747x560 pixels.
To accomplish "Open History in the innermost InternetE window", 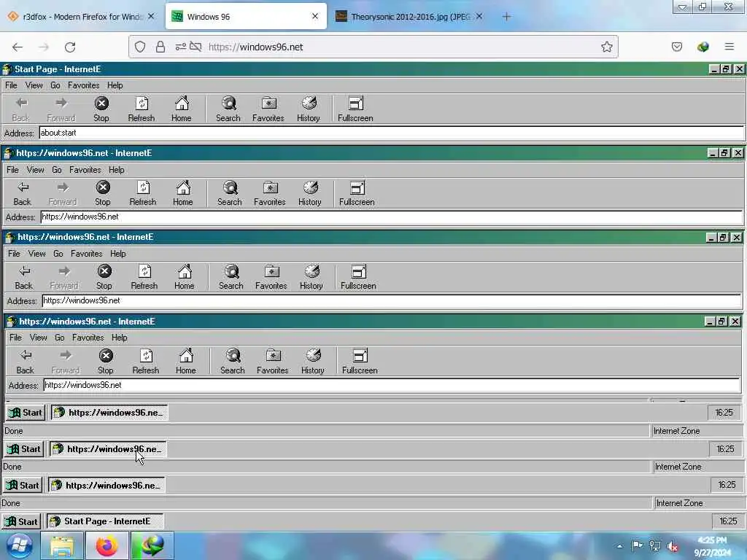I will tap(312, 362).
